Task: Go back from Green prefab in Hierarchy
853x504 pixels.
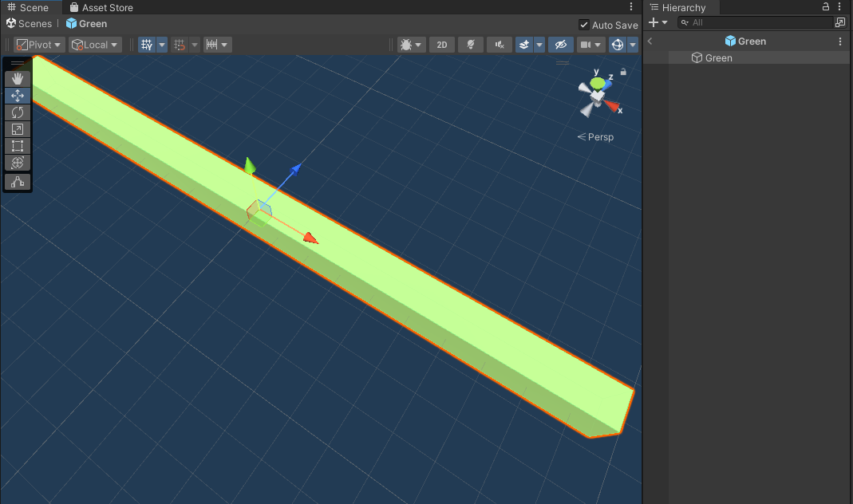Action: [650, 41]
